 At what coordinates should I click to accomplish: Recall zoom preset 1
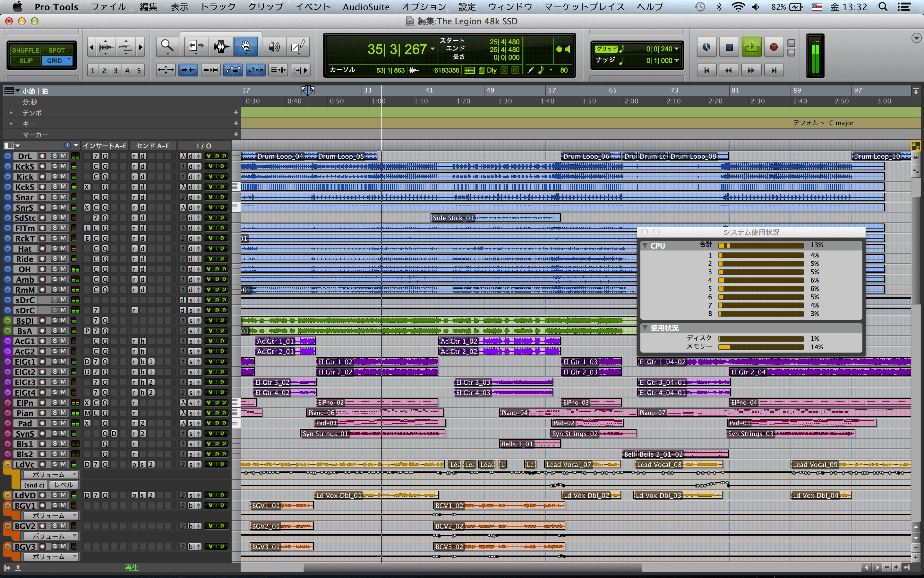(x=92, y=70)
